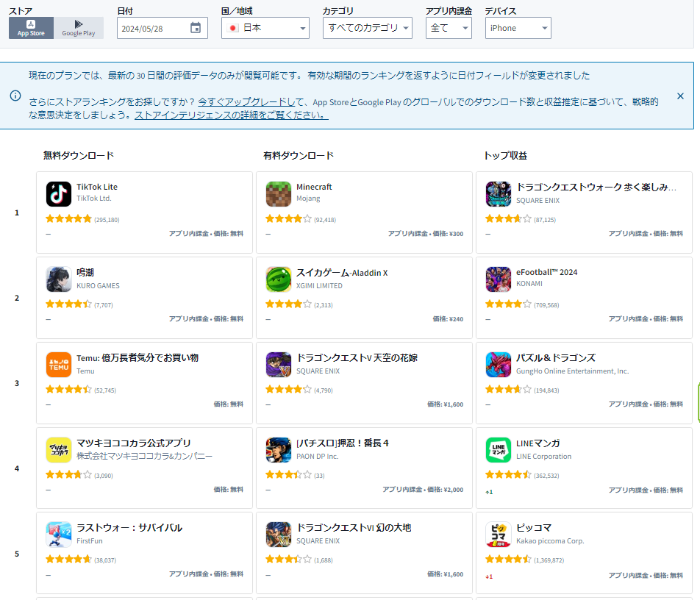The height and width of the screenshot is (600, 700).
Task: Switch to the Google Play tab
Action: tap(79, 28)
